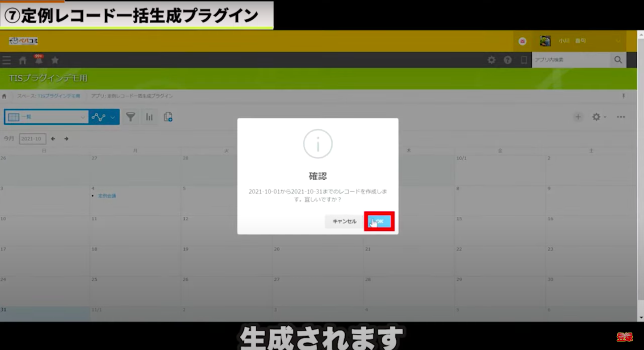This screenshot has height=350, width=644.
Task: Open the help question mark icon
Action: coord(508,60)
